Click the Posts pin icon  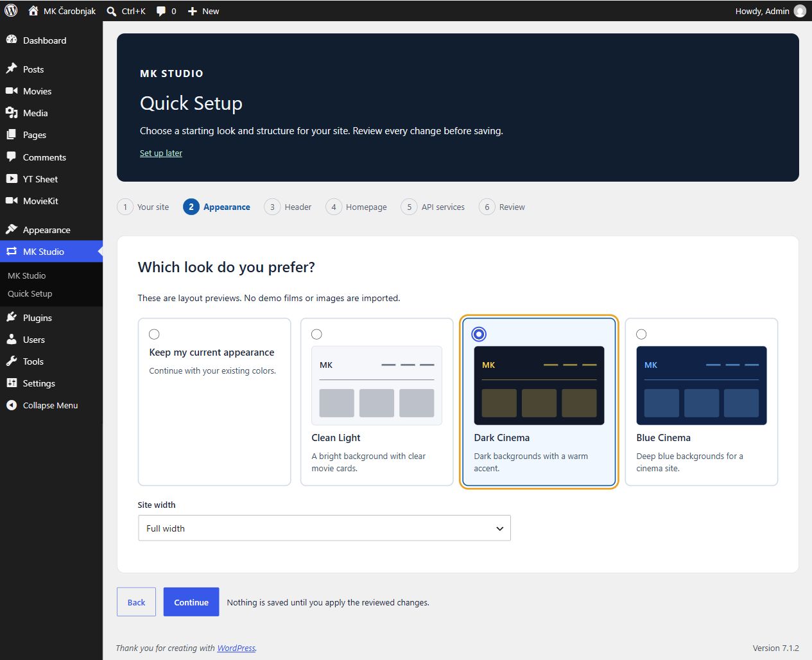12,69
